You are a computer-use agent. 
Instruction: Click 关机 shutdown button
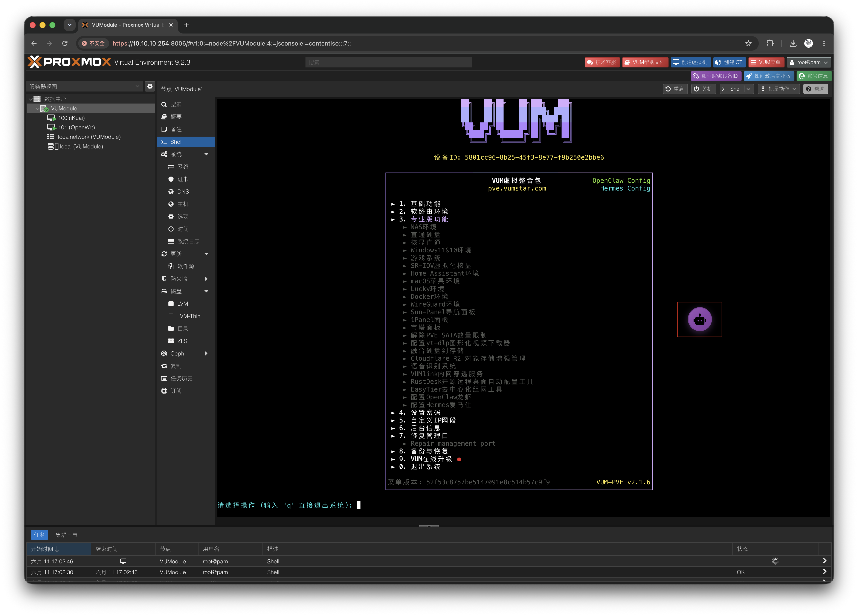(x=704, y=89)
